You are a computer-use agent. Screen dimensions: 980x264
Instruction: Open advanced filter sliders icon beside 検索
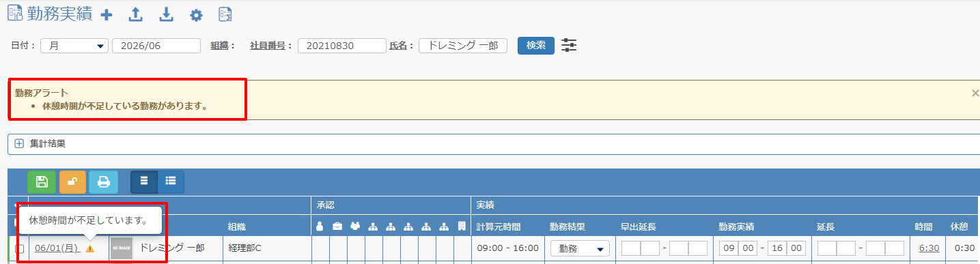coord(569,45)
